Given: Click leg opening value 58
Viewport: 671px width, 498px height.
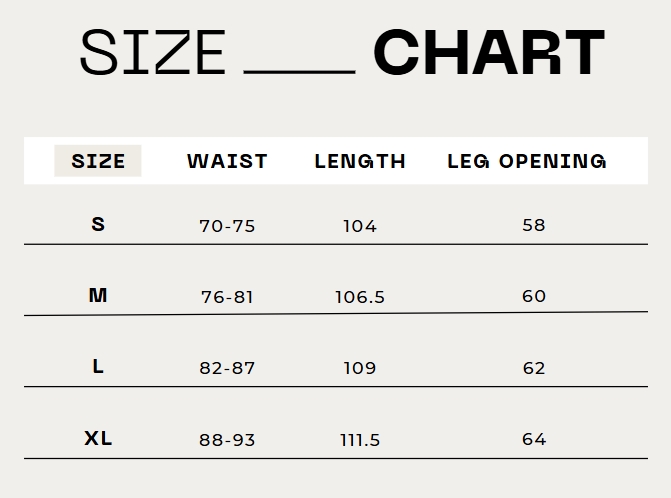Looking at the screenshot, I should tap(534, 225).
